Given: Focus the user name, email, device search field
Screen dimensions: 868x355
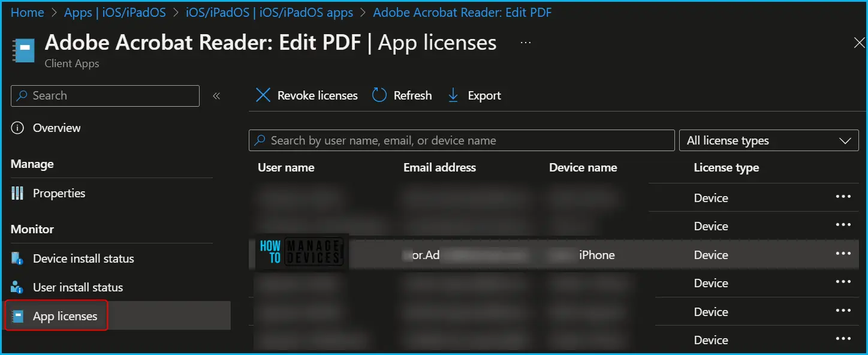Looking at the screenshot, I should 462,140.
